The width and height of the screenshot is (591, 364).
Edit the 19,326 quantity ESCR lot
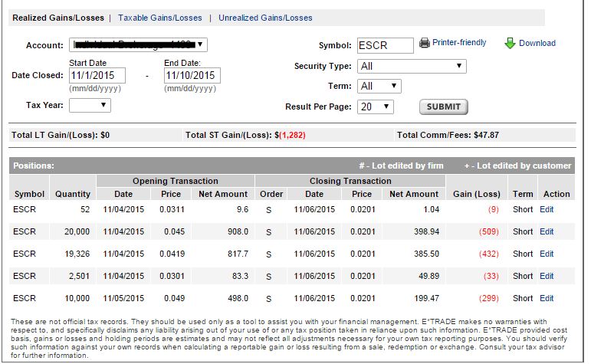[x=547, y=254]
